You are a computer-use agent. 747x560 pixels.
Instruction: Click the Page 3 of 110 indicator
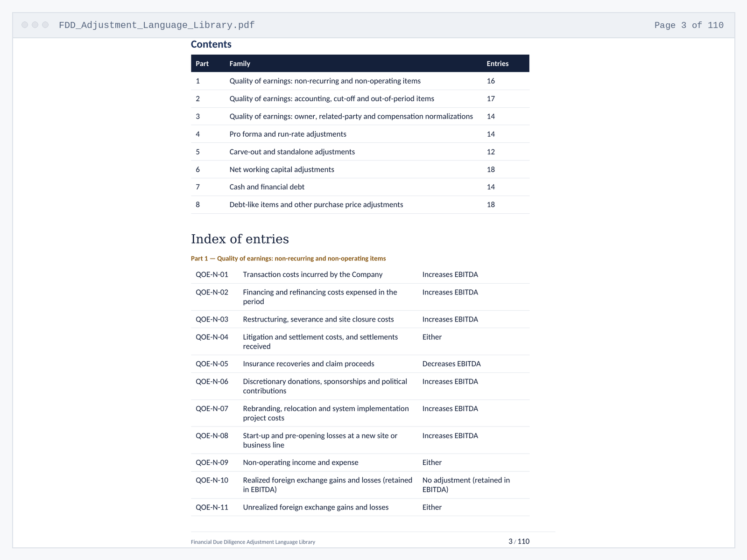pos(689,25)
